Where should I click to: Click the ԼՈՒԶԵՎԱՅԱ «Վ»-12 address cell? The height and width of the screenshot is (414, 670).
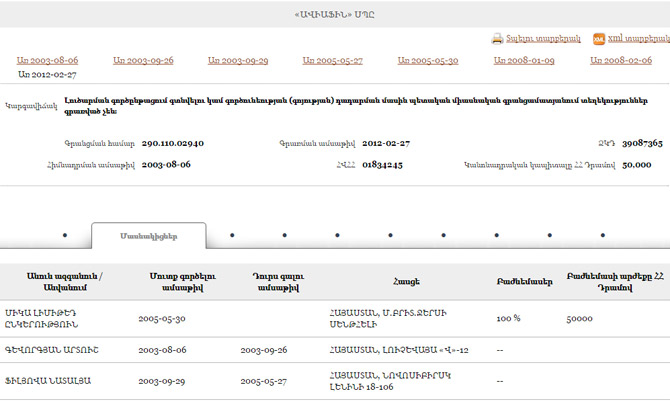pyautogui.click(x=399, y=350)
